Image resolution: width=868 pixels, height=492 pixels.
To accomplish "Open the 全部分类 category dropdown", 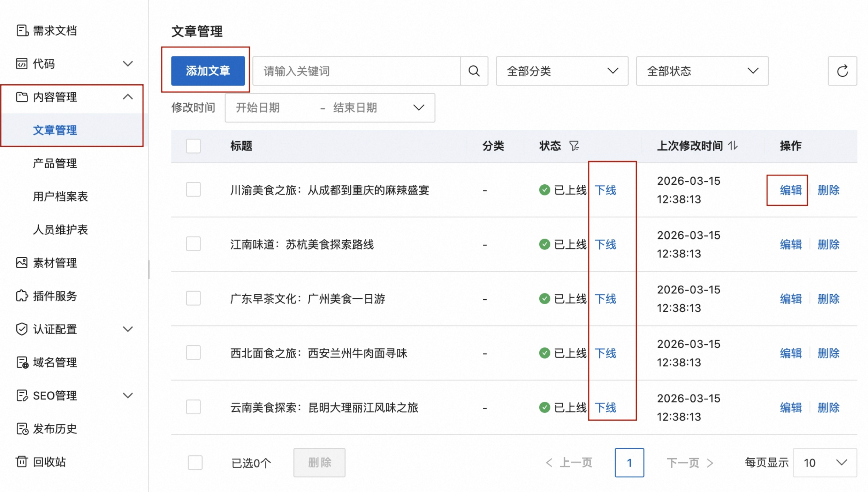I will pos(562,71).
